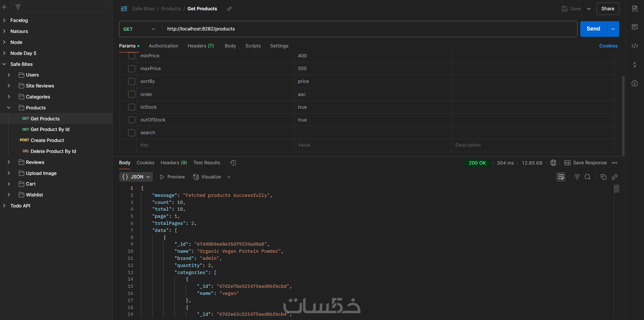644x320 pixels.
Task: Click the response link icon
Action: 615,177
